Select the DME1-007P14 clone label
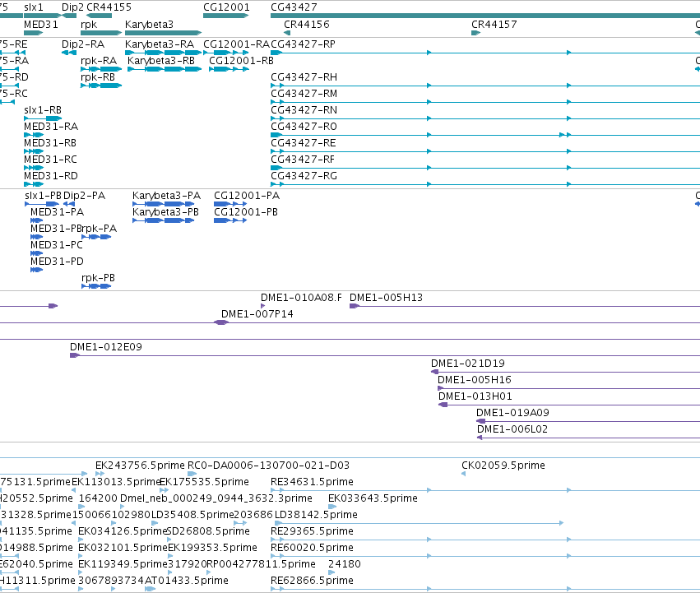Image resolution: width=700 pixels, height=593 pixels. pos(257,314)
